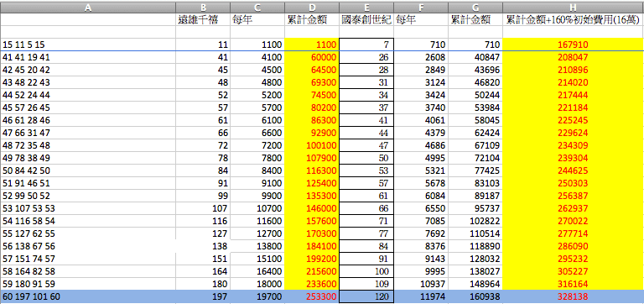644x304 pixels.
Task: Click the yellow cell with value 208047
Action: point(574,57)
